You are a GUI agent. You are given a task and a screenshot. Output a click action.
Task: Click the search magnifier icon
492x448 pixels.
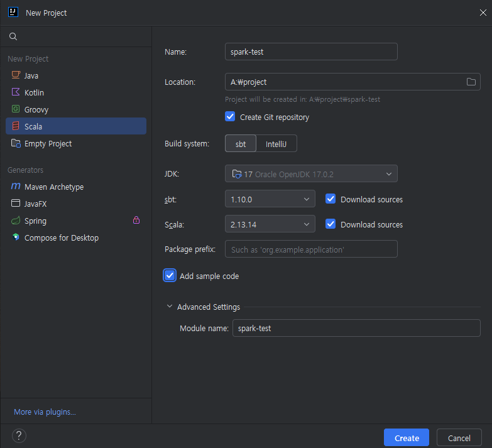point(13,36)
